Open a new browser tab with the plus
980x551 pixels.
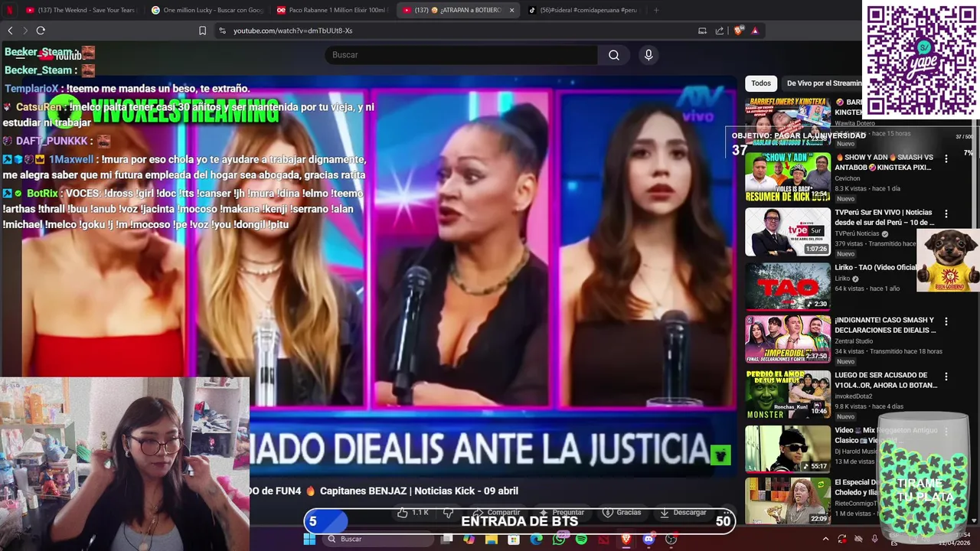(x=656, y=10)
